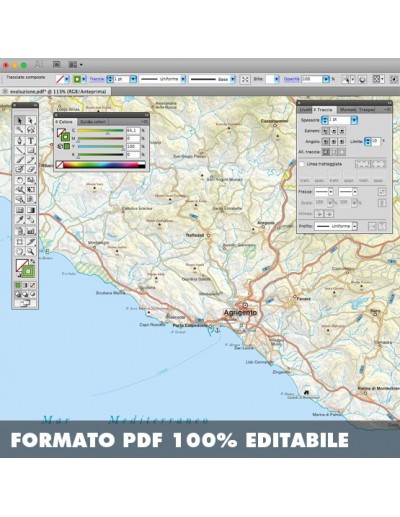Pick the Eyedropper tool
400x517 pixels.
(x=20, y=220)
